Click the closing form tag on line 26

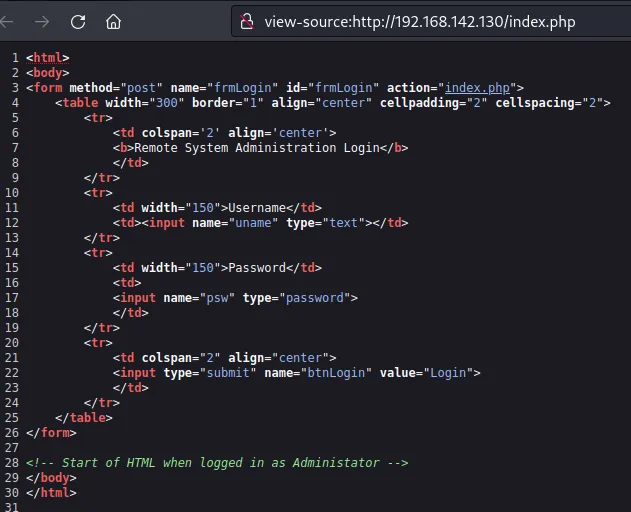pyautogui.click(x=51, y=433)
